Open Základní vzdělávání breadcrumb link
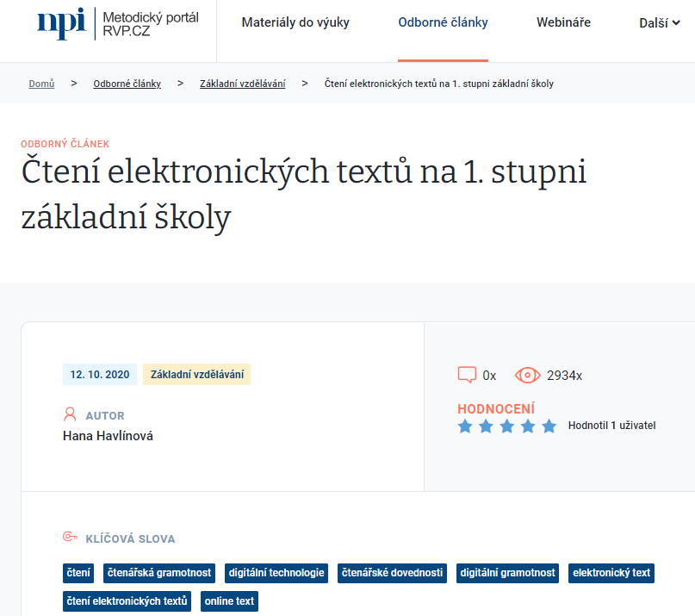 coord(242,84)
